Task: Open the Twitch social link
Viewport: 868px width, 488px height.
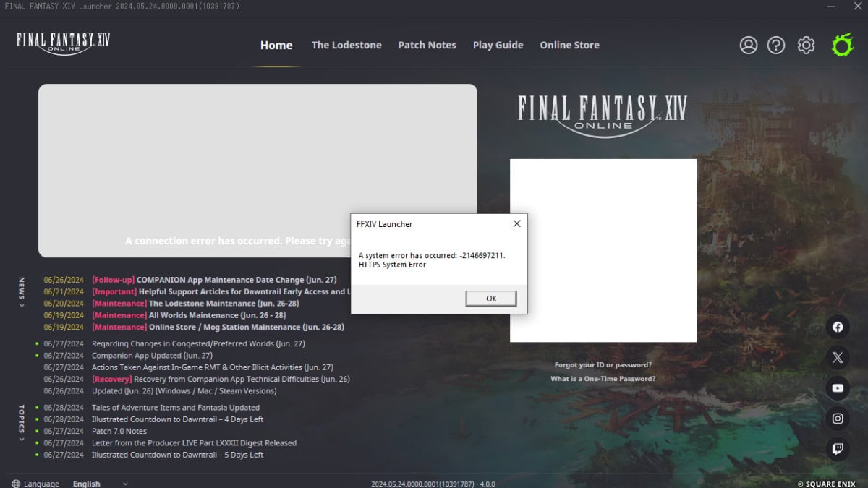Action: coord(838,448)
